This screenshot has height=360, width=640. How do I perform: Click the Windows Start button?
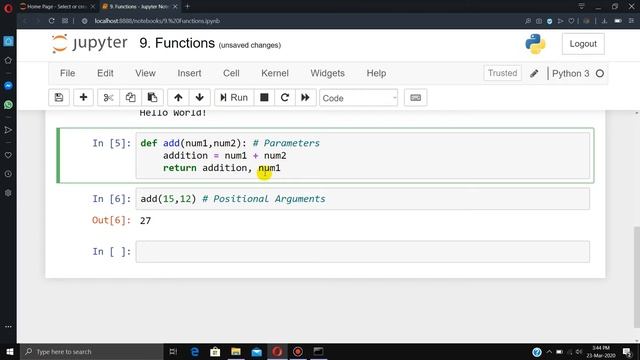(x=9, y=351)
